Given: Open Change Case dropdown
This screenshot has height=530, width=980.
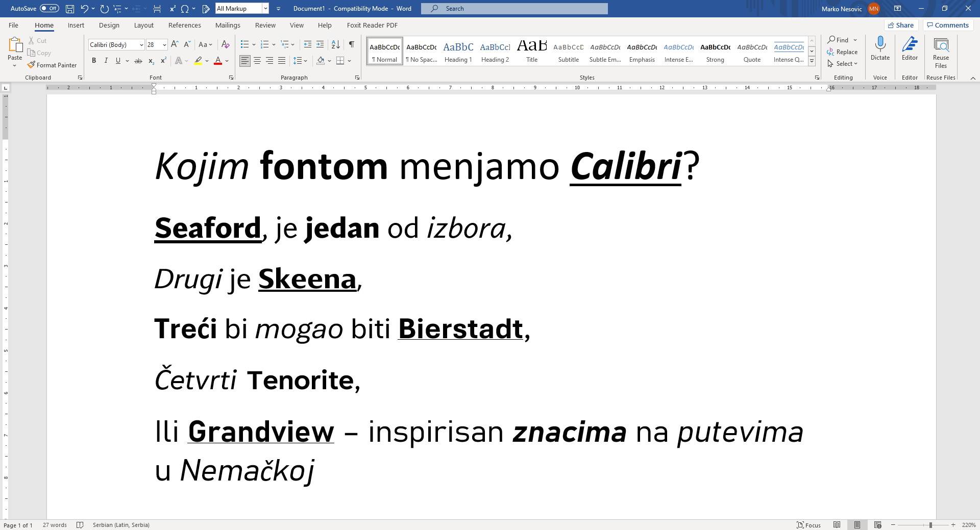Looking at the screenshot, I should coord(205,44).
